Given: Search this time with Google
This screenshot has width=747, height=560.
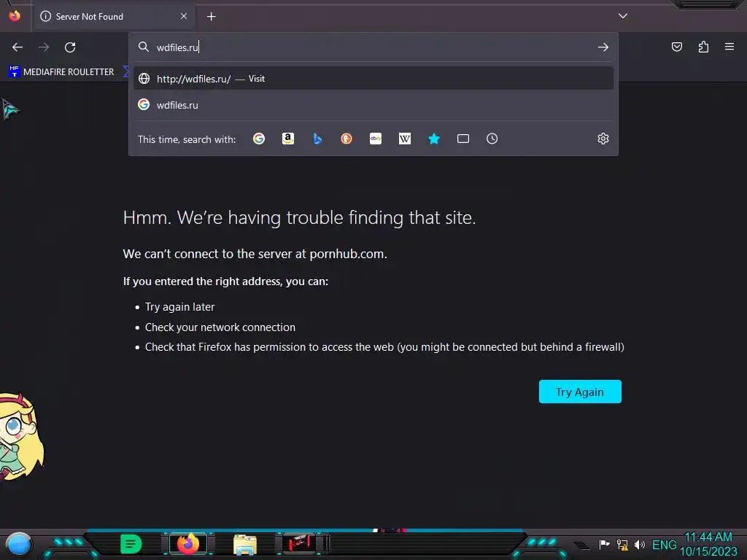Looking at the screenshot, I should (x=259, y=139).
